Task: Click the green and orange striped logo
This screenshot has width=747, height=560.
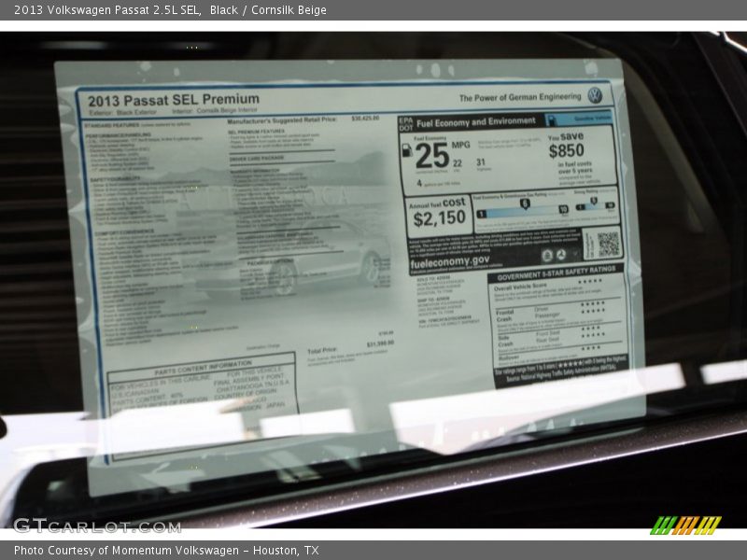Action: click(685, 525)
